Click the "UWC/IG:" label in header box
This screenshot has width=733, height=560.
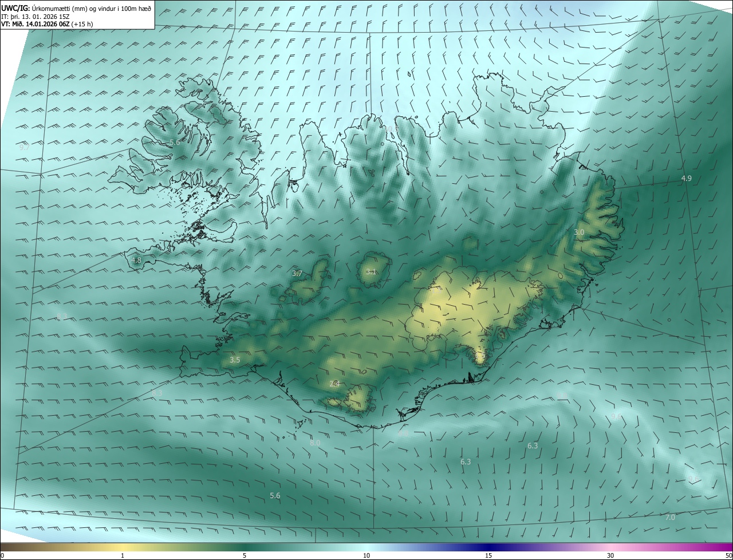coord(16,8)
